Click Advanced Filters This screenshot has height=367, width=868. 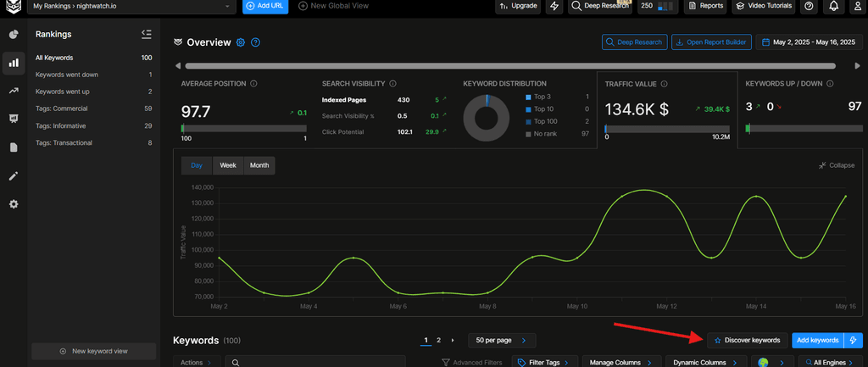point(472,363)
